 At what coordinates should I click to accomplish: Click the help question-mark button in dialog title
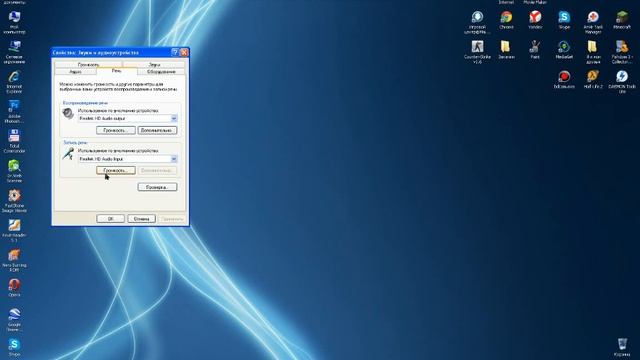175,52
